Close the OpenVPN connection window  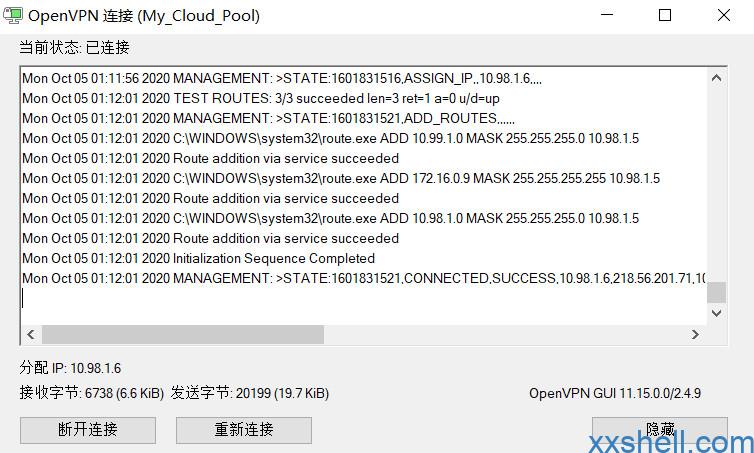click(724, 15)
